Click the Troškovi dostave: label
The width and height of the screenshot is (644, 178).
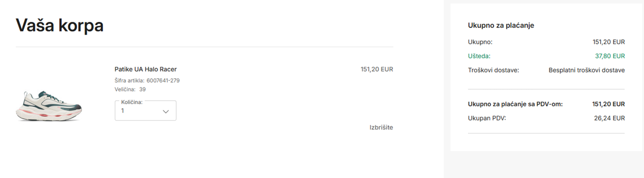(x=493, y=70)
